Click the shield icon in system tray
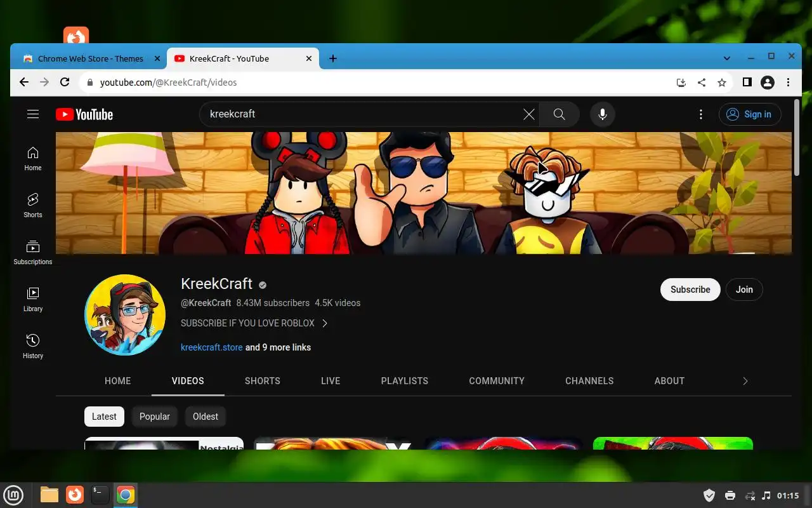This screenshot has width=812, height=508. [x=709, y=495]
